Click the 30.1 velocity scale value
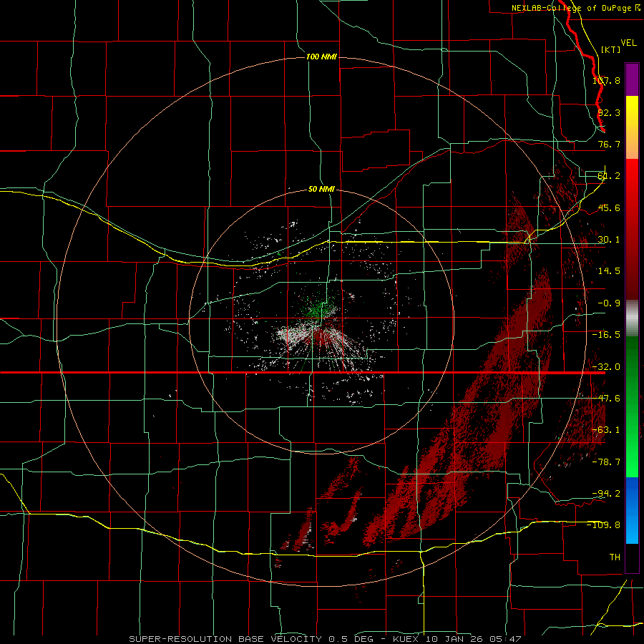Screen dimensions: 644x644 point(609,240)
